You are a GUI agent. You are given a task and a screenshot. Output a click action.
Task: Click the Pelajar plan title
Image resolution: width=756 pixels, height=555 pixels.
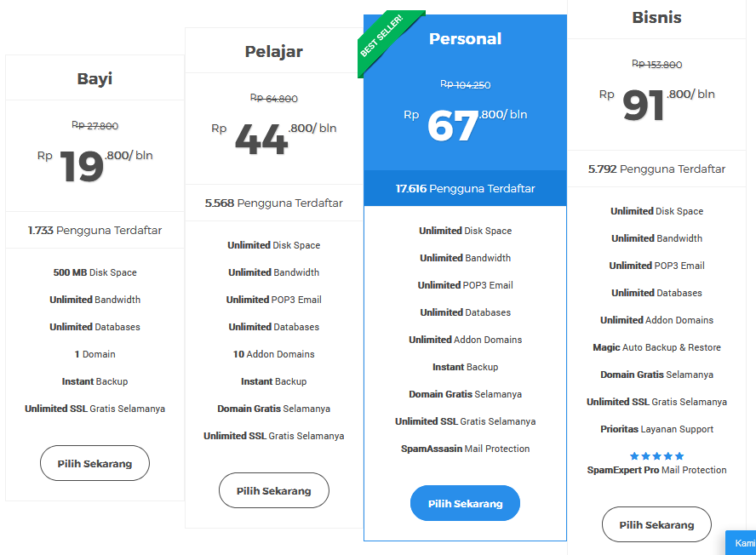[274, 52]
